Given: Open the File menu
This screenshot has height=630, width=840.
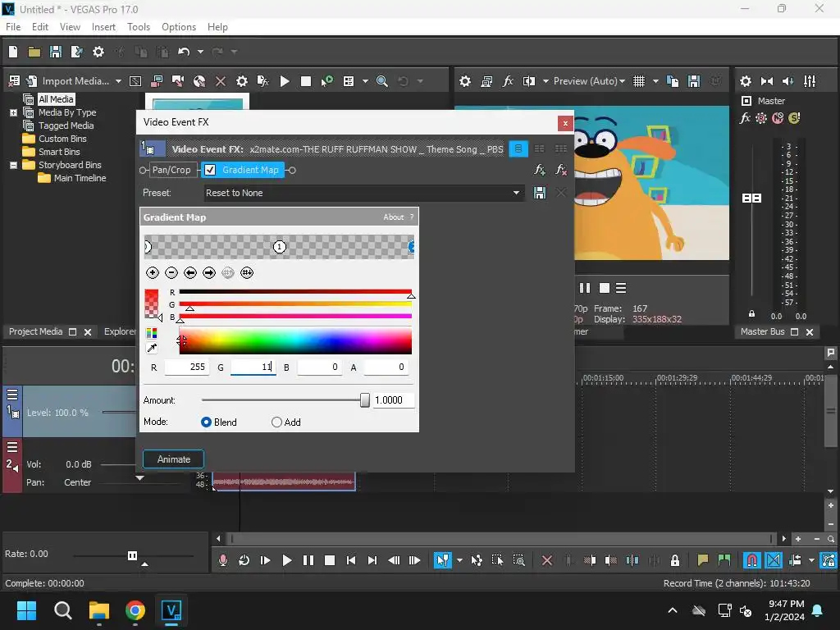Looking at the screenshot, I should (13, 27).
